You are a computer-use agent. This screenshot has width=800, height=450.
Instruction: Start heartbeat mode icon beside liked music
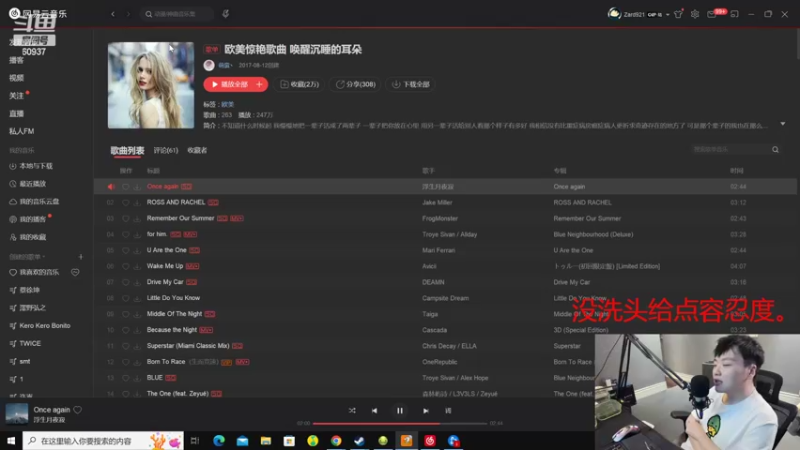[75, 272]
